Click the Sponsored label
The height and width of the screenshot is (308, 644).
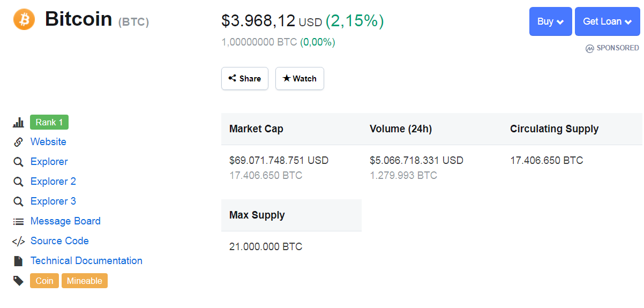[612, 48]
